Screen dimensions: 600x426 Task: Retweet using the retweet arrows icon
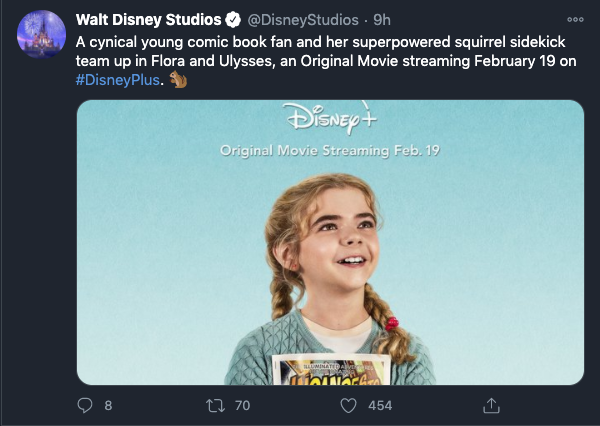click(x=215, y=406)
